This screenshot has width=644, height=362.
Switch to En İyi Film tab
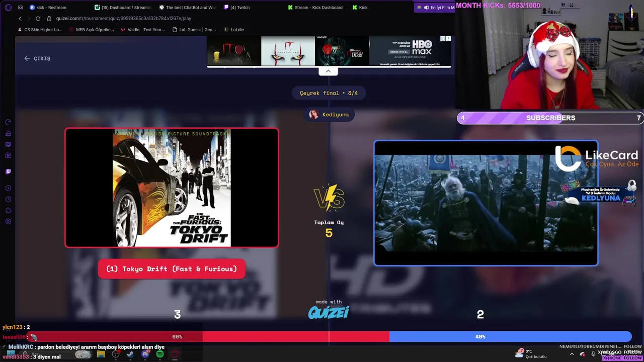click(435, 8)
